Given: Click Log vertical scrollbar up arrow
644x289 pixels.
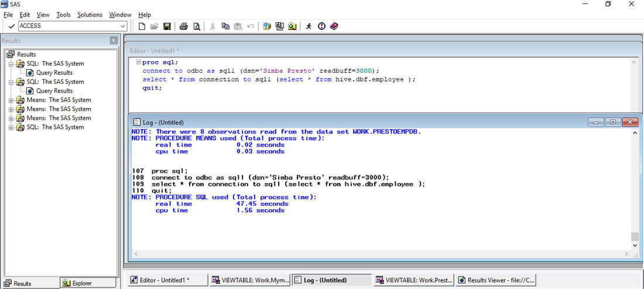Looking at the screenshot, I should 635,132.
